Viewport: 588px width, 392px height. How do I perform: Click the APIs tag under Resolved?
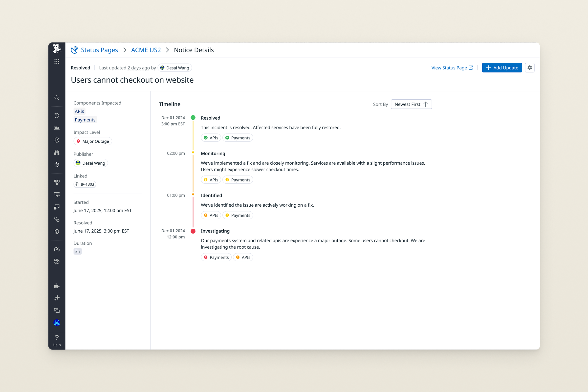point(211,138)
